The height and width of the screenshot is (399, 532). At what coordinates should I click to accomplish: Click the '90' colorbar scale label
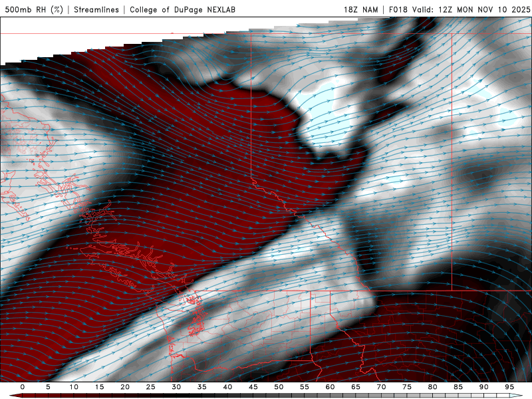484,387
